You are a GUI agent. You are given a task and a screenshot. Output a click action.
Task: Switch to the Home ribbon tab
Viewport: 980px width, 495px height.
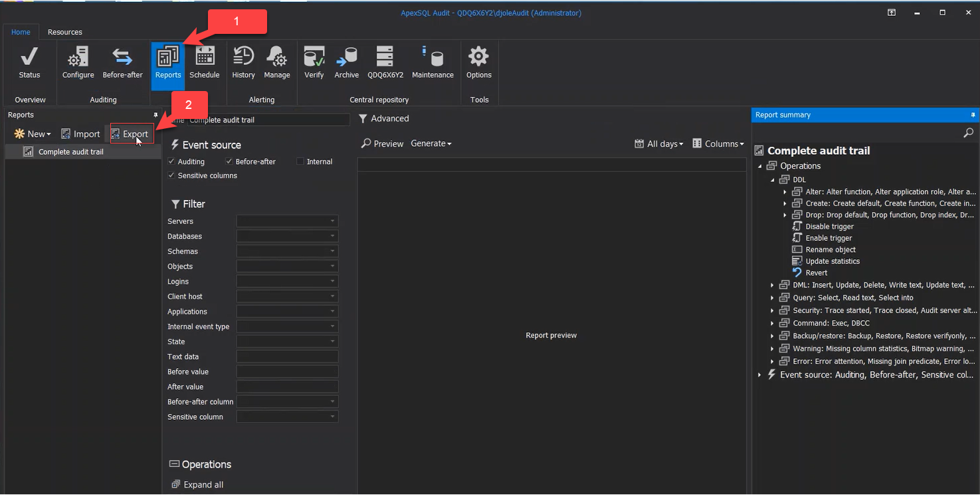pos(21,32)
